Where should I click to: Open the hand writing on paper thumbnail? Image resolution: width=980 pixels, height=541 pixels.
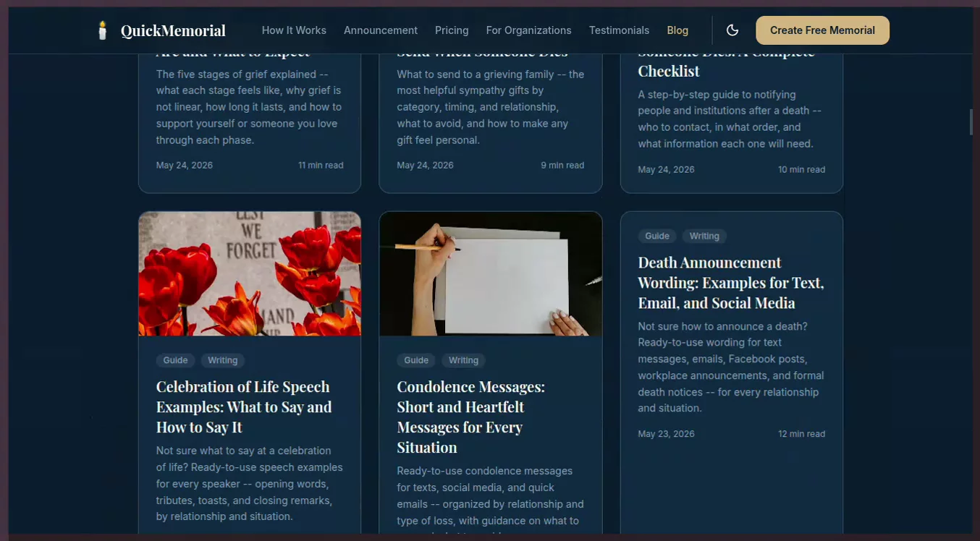(x=491, y=273)
